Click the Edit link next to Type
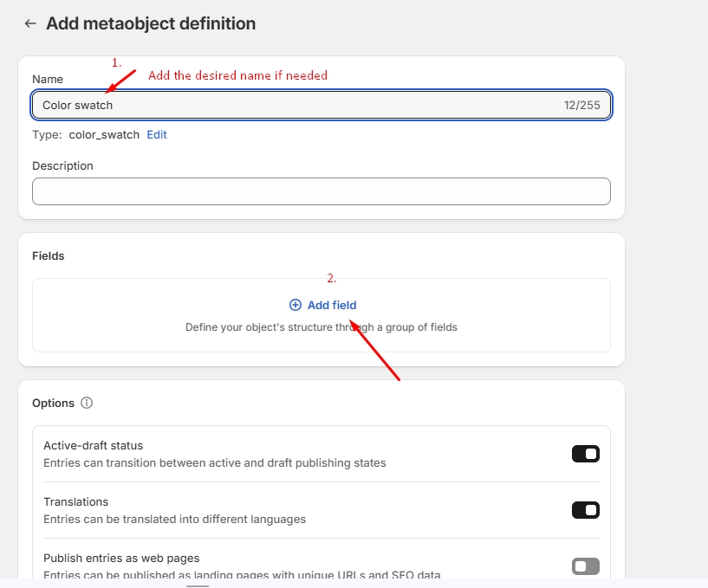Screen dimensions: 708x588 (157, 135)
